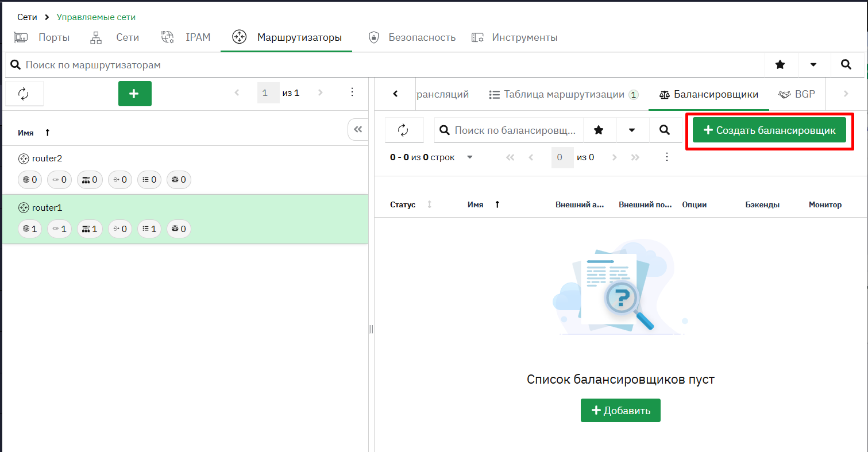This screenshot has height=452, width=868.
Task: Select router2 in the list
Action: [185, 170]
